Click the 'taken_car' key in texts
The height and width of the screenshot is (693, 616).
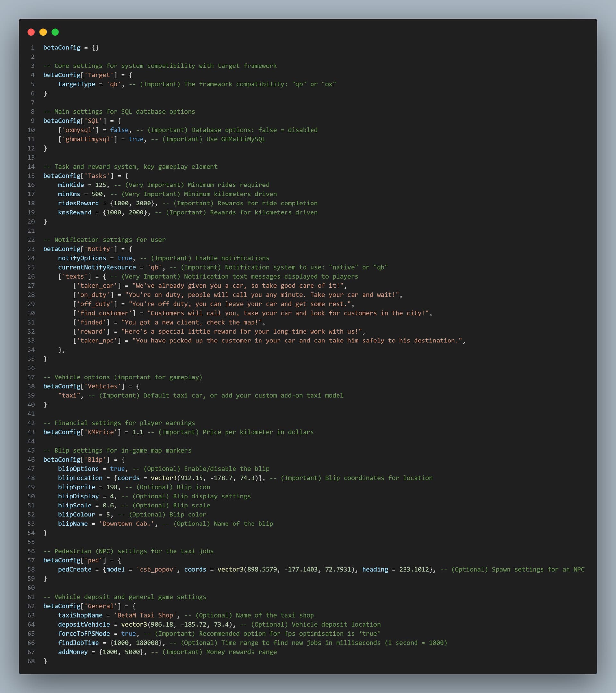(97, 285)
